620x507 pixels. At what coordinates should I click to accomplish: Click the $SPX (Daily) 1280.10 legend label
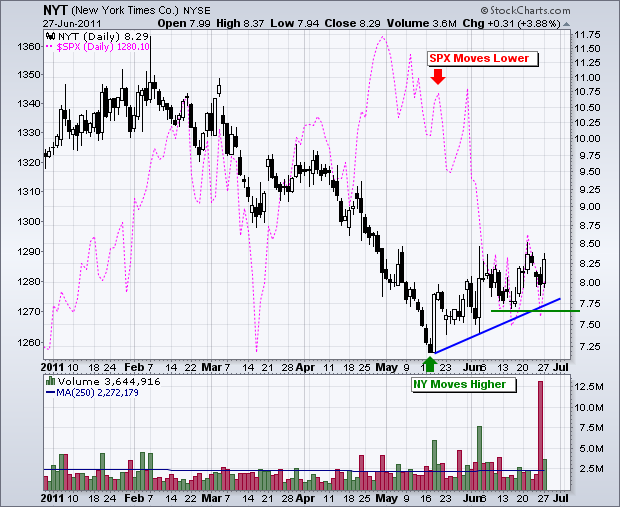tap(103, 47)
